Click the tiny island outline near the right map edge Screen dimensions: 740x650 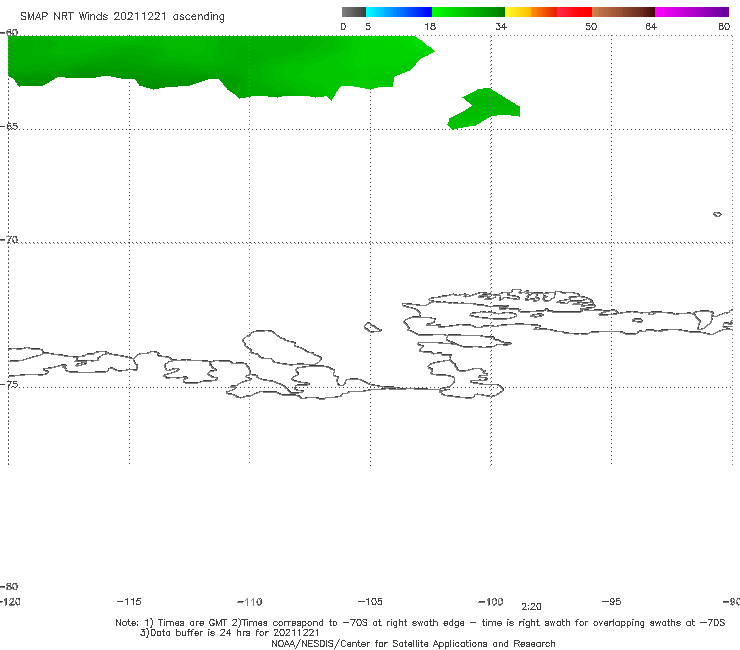[717, 214]
